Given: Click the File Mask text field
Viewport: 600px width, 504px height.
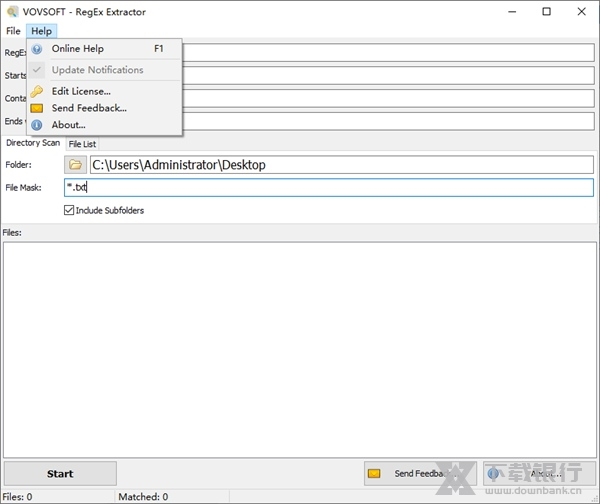Looking at the screenshot, I should [330, 187].
